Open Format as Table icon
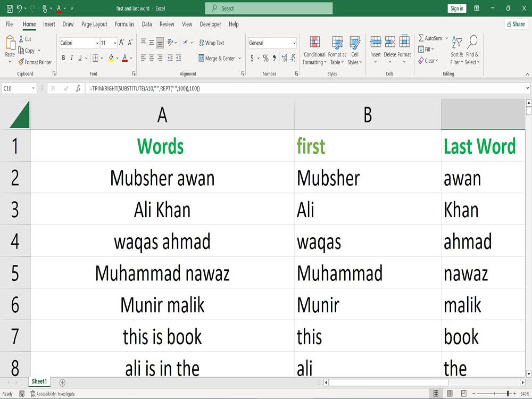 click(337, 42)
